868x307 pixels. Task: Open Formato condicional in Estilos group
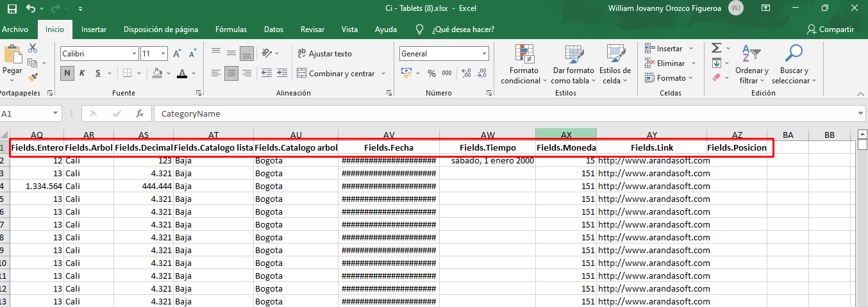(x=524, y=65)
